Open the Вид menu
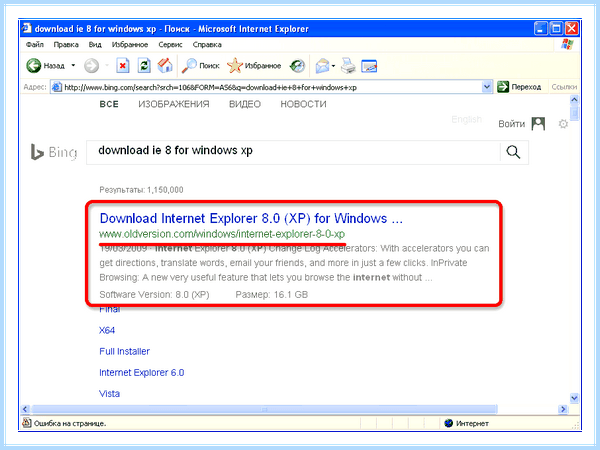Image resolution: width=600 pixels, height=450 pixels. 95,45
